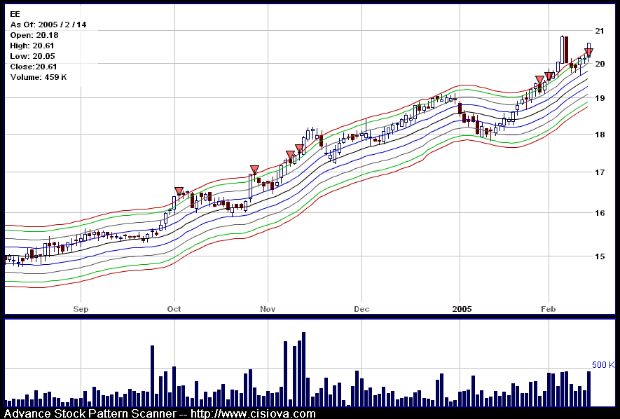Click the 'Low: 20.05' value

[32, 56]
